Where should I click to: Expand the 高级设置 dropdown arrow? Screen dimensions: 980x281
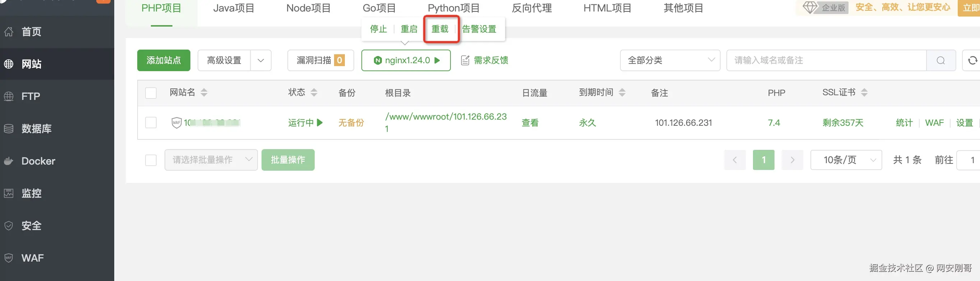click(x=260, y=60)
